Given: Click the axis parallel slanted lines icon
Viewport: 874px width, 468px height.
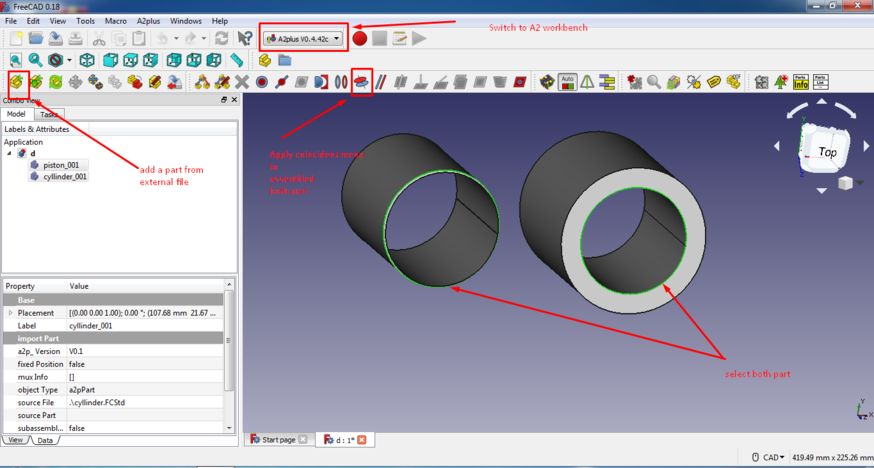Looking at the screenshot, I should pyautogui.click(x=381, y=82).
